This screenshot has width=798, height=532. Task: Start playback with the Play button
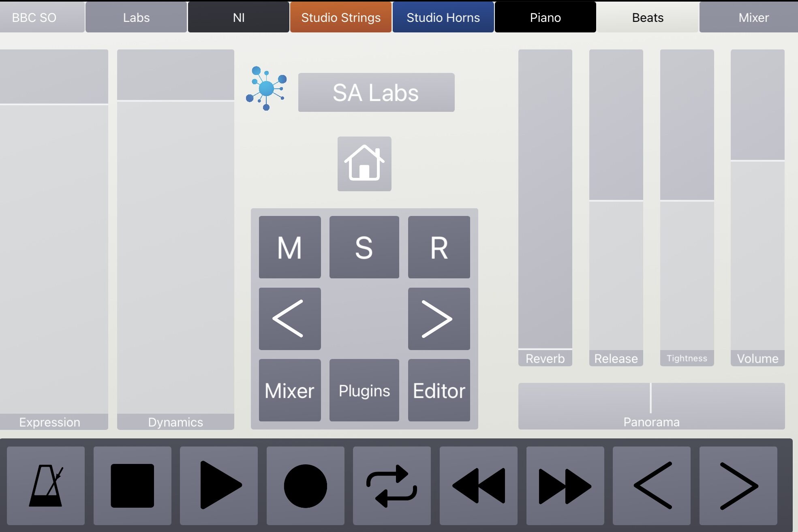point(219,485)
